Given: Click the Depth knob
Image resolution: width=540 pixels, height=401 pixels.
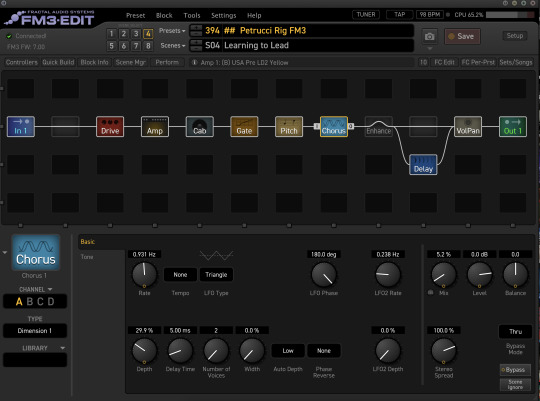Looking at the screenshot, I should (144, 351).
